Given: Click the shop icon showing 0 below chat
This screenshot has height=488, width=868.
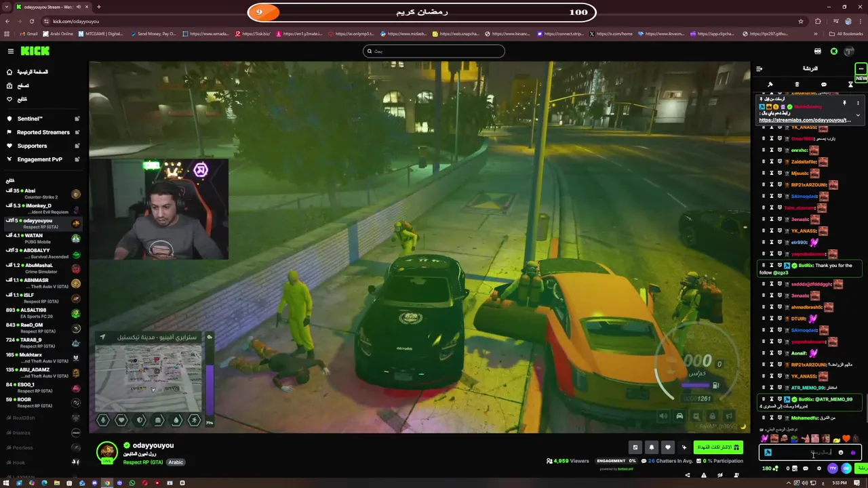Looking at the screenshot, I should pos(791,468).
